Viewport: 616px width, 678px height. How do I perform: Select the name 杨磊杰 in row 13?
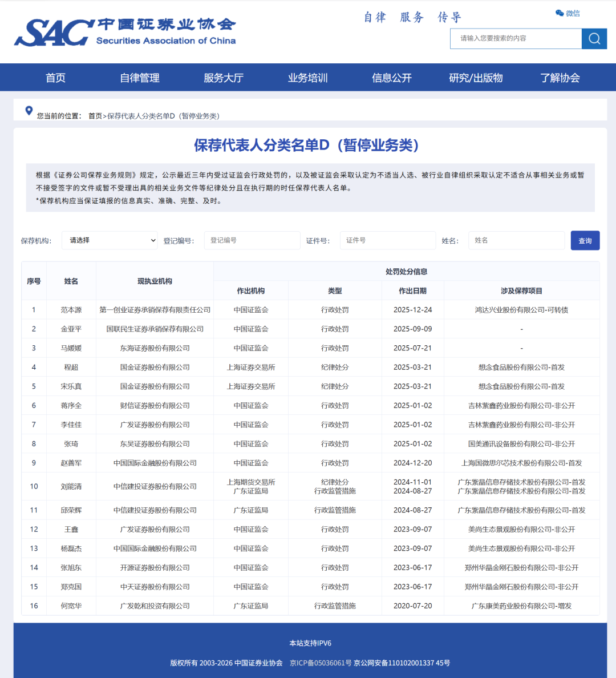click(x=71, y=548)
